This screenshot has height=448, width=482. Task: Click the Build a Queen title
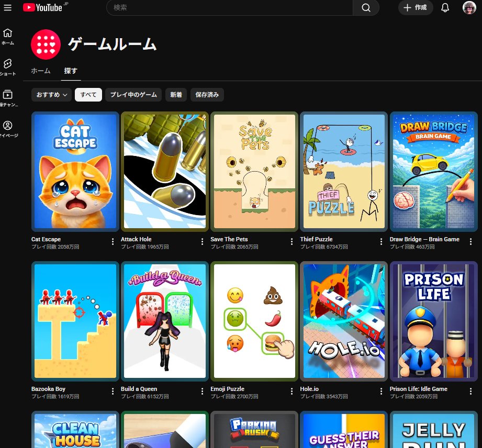[x=139, y=389]
